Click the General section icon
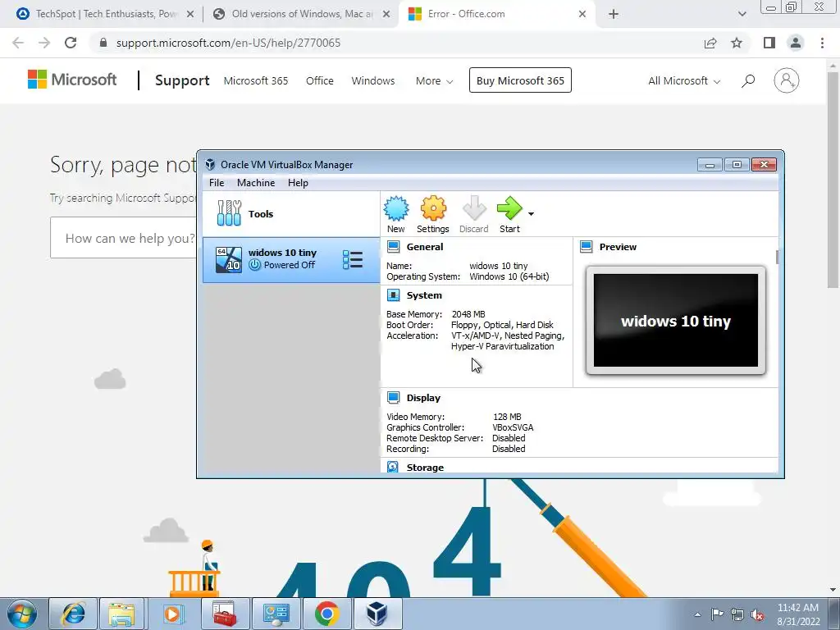The width and height of the screenshot is (840, 630). click(x=394, y=247)
